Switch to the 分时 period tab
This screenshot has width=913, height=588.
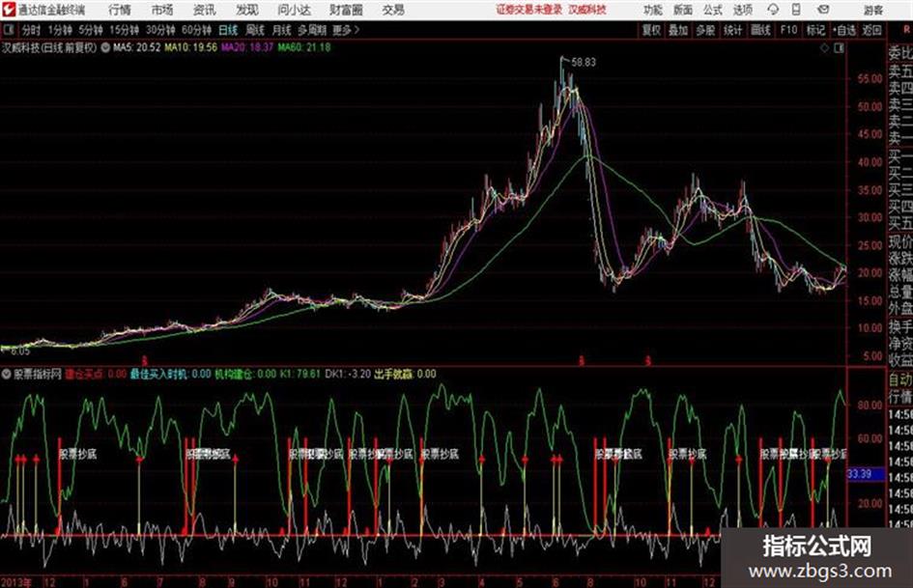coord(31,30)
